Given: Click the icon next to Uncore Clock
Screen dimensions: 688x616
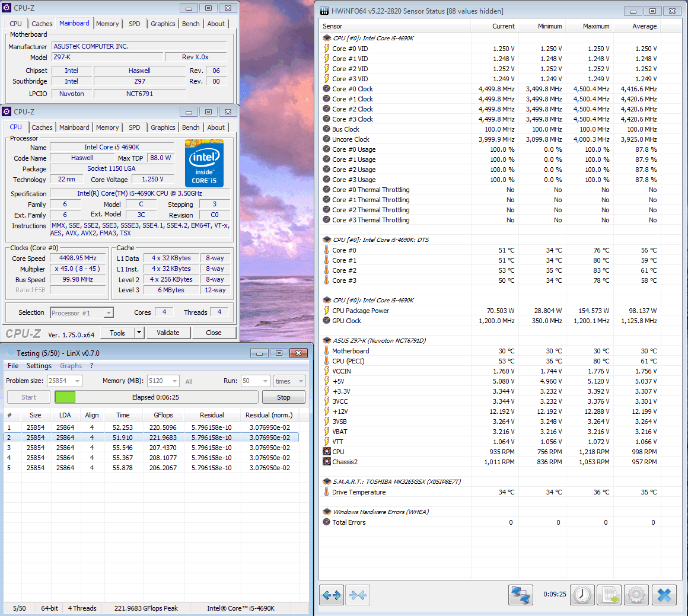Looking at the screenshot, I should 326,139.
